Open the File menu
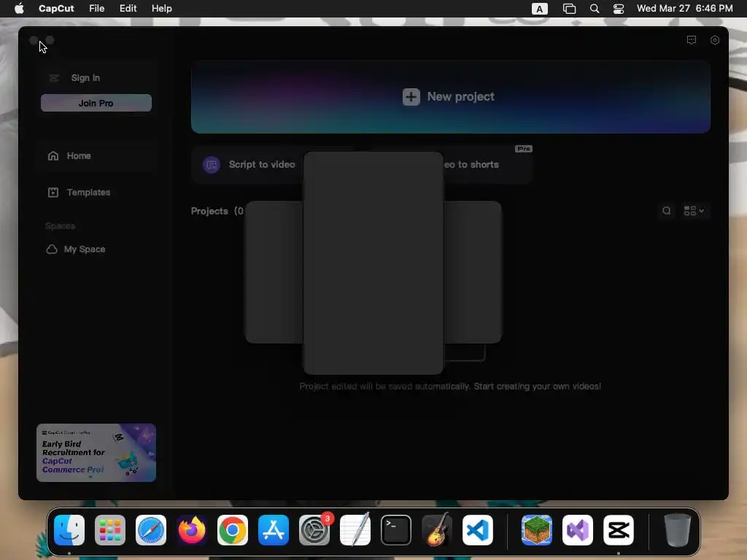 click(97, 9)
